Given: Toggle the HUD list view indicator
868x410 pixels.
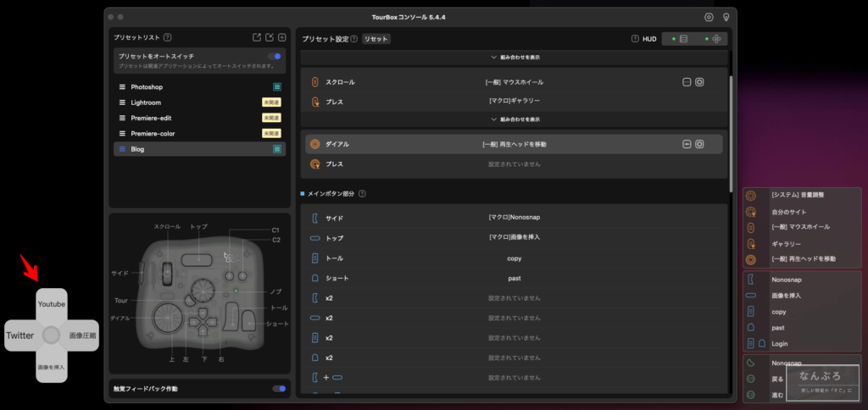Looking at the screenshot, I should pos(679,39).
